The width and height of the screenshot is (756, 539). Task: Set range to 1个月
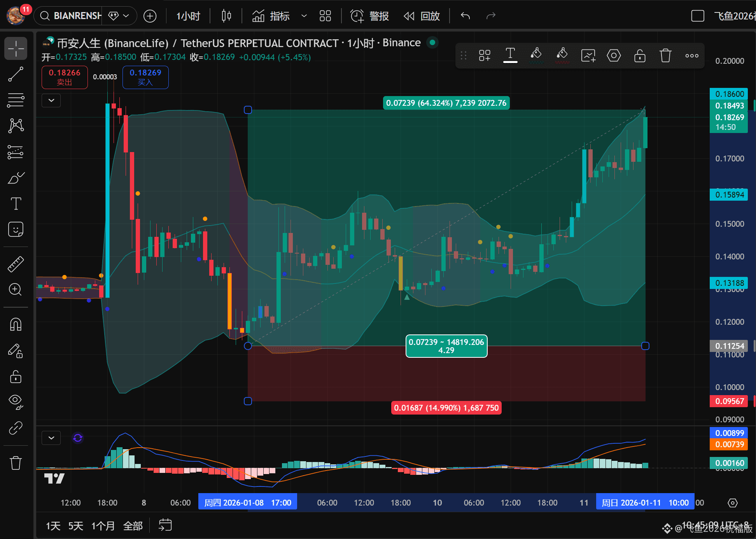[103, 526]
